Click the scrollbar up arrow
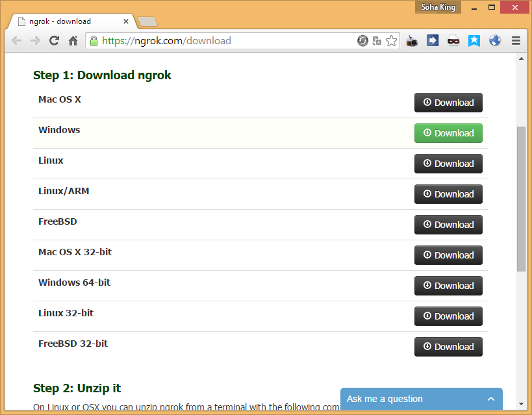Image resolution: width=532 pixels, height=415 pixels. tap(521, 58)
